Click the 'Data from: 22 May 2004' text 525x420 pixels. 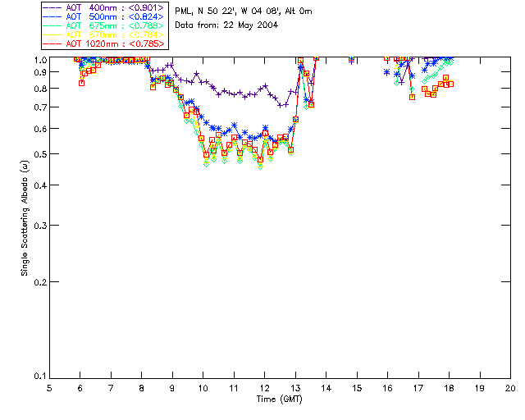(226, 25)
